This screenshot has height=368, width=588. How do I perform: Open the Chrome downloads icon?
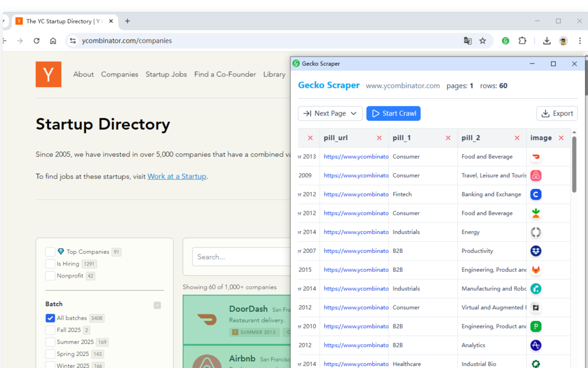tap(547, 40)
